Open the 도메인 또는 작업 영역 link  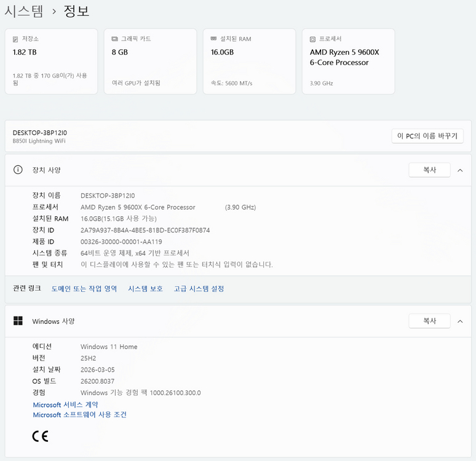click(84, 288)
